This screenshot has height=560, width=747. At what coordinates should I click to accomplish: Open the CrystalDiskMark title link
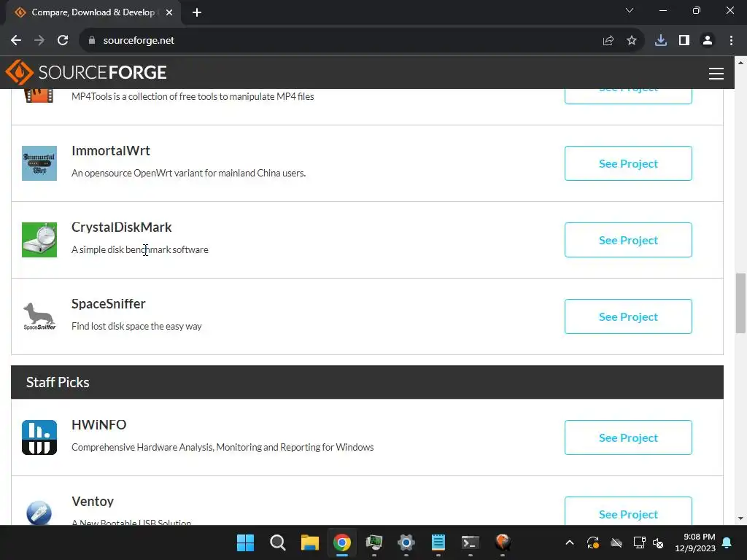coord(122,227)
